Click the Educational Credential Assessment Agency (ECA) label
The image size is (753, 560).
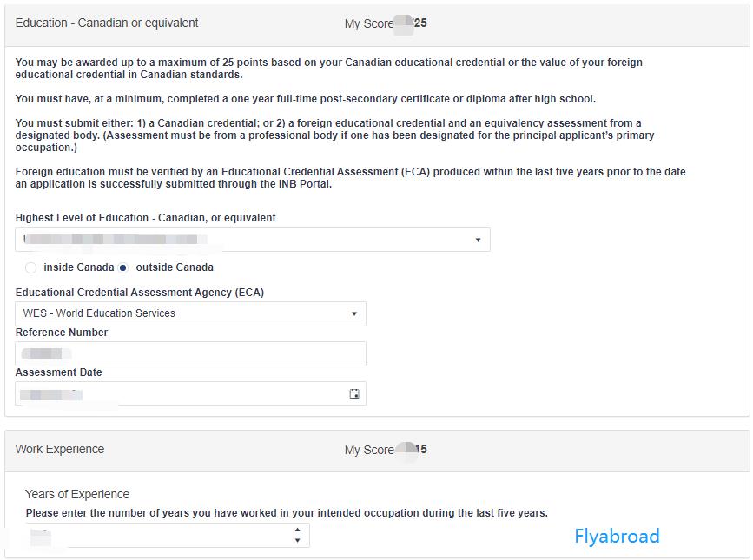140,293
